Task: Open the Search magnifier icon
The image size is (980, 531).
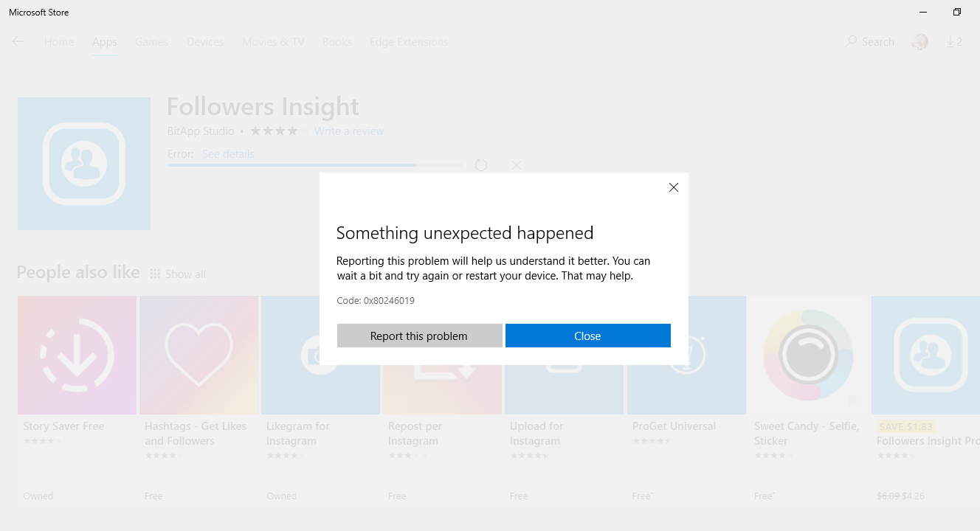Action: tap(852, 42)
